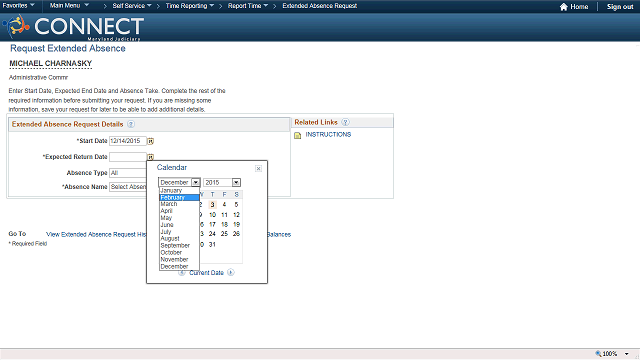Open the Absence Name dropdown
Viewport: 640px width, 360px height.
pos(128,187)
